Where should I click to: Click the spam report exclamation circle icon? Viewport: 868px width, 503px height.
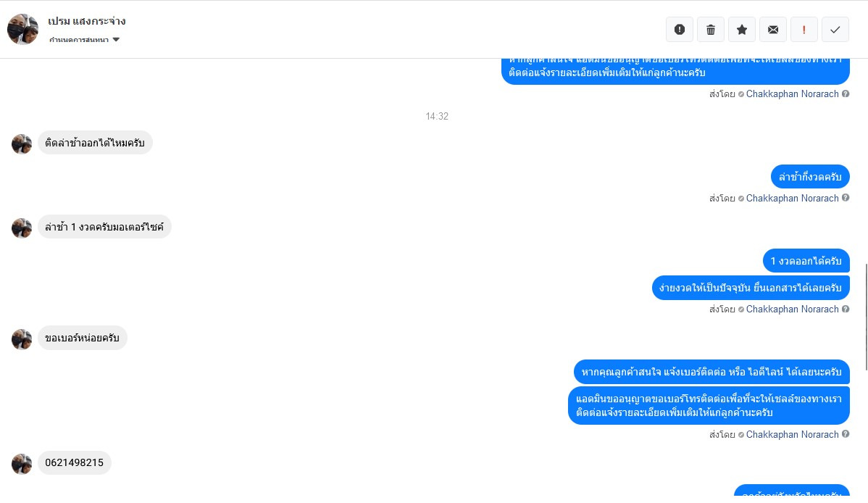coord(679,30)
